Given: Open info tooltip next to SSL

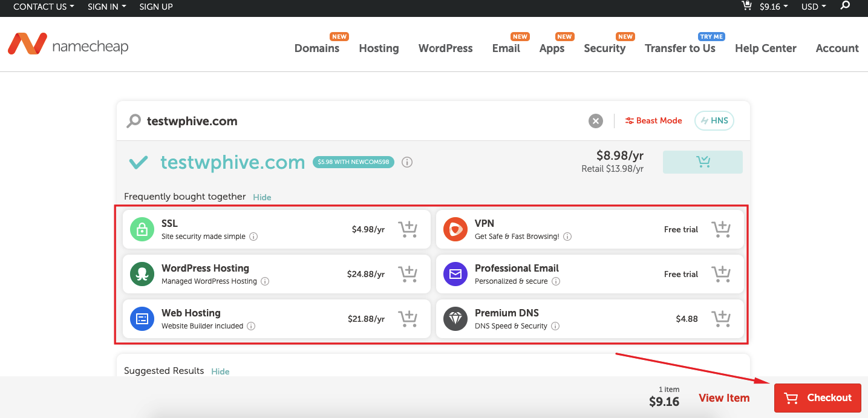Looking at the screenshot, I should (253, 237).
